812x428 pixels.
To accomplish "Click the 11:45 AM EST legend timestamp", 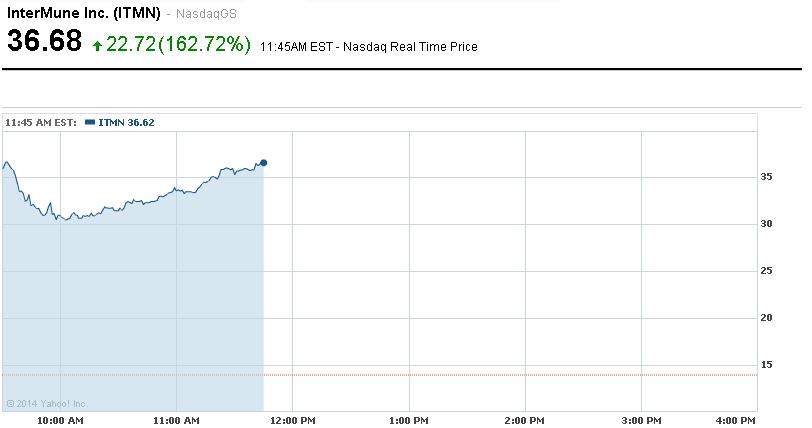I will [41, 122].
